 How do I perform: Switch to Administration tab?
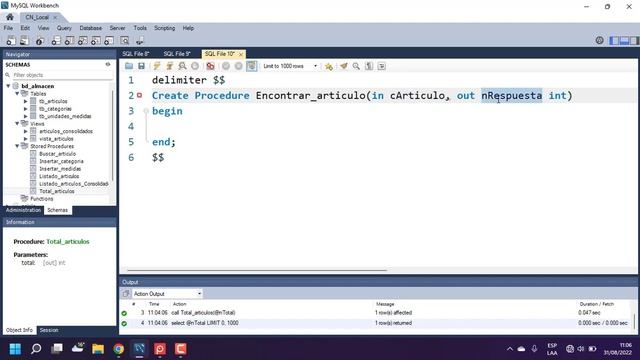(23, 210)
